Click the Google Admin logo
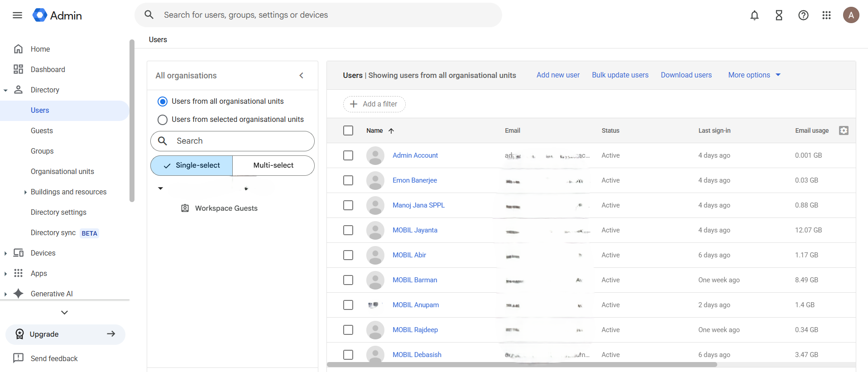Viewport: 868px width, 372px height. [57, 15]
